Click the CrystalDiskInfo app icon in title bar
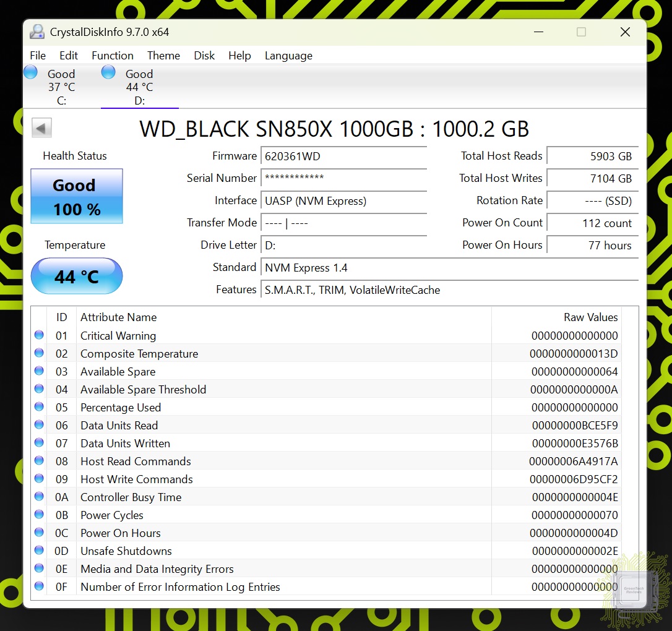The width and height of the screenshot is (672, 631). click(x=37, y=32)
